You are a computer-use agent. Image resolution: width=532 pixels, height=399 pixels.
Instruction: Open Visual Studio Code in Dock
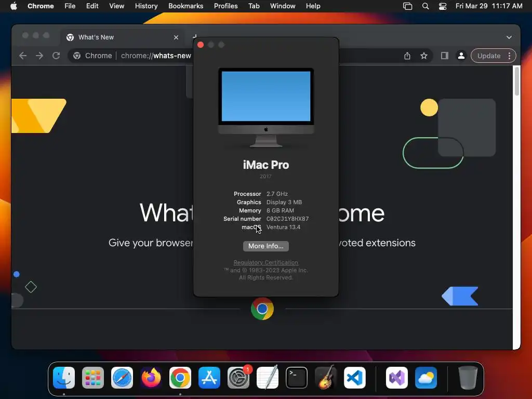(354, 378)
